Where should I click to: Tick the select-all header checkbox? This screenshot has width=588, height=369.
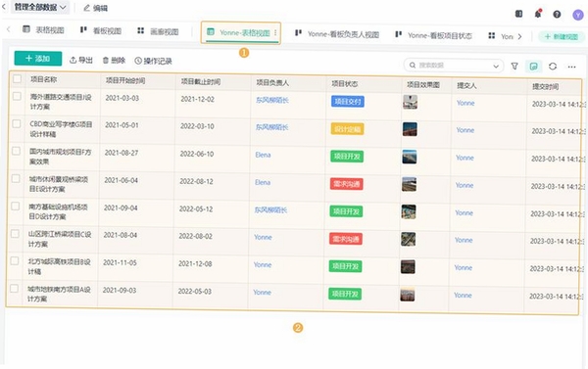click(17, 78)
